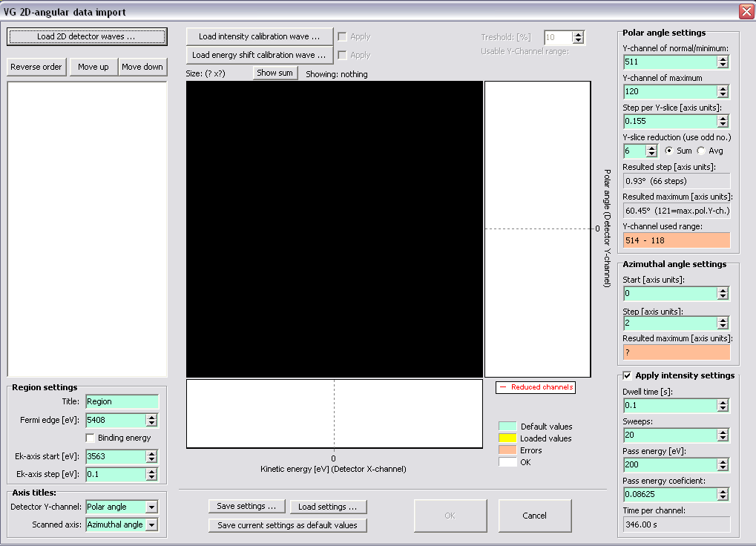Edit the Ek-axis start field
756x546 pixels.
(x=116, y=456)
